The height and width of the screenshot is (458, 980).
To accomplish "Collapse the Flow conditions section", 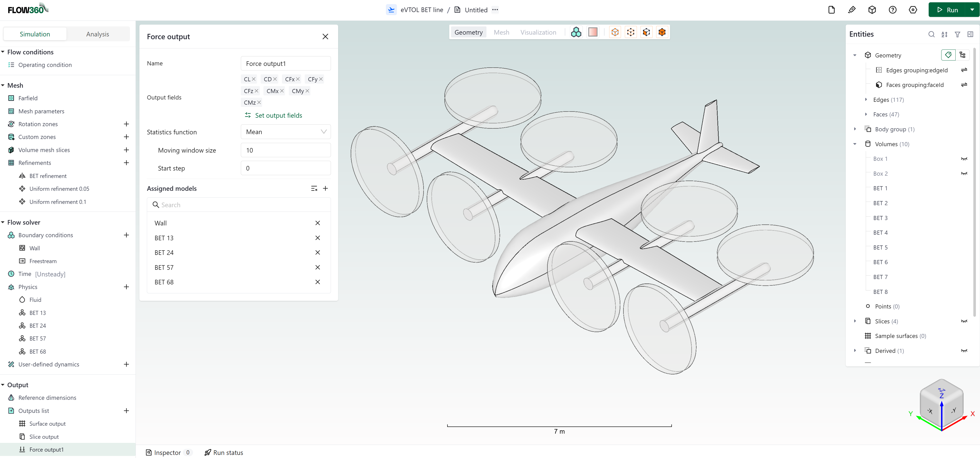I will (x=3, y=52).
